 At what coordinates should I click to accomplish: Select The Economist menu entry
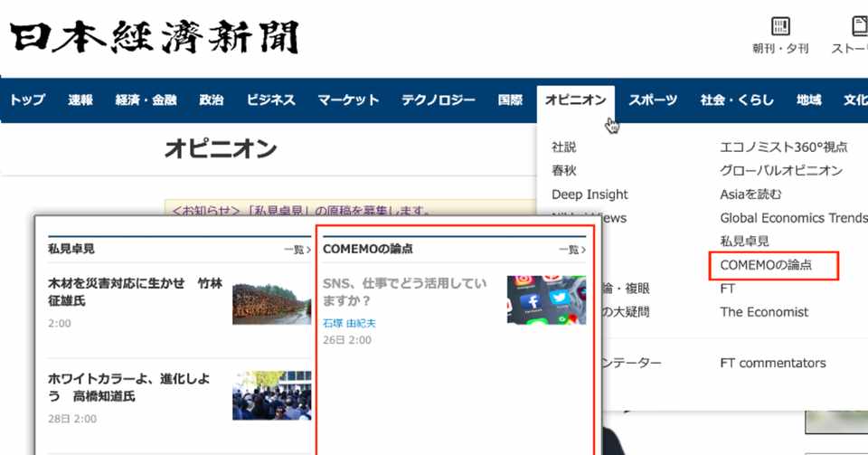pos(764,312)
